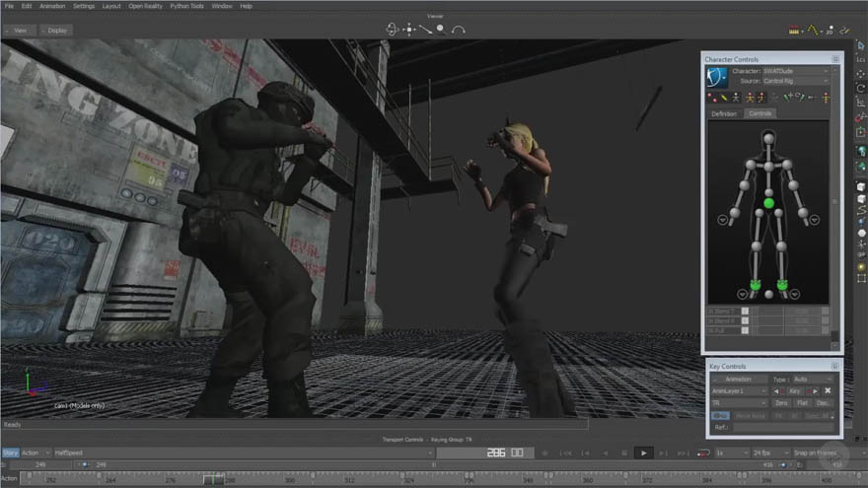
Task: Open the Source dropdown showing Control Rig
Action: (x=795, y=81)
